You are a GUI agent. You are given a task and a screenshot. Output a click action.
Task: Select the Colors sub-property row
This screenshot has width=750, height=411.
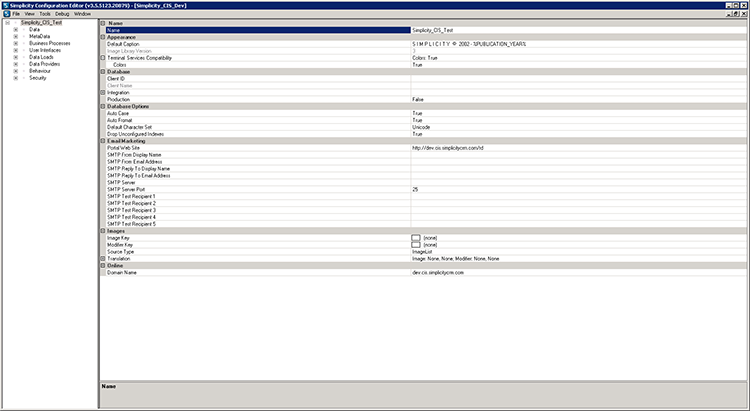tap(258, 65)
